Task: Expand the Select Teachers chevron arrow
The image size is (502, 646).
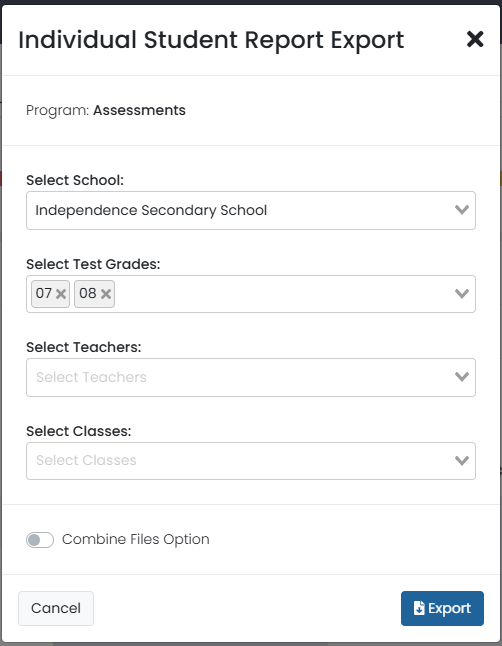Action: tap(462, 377)
